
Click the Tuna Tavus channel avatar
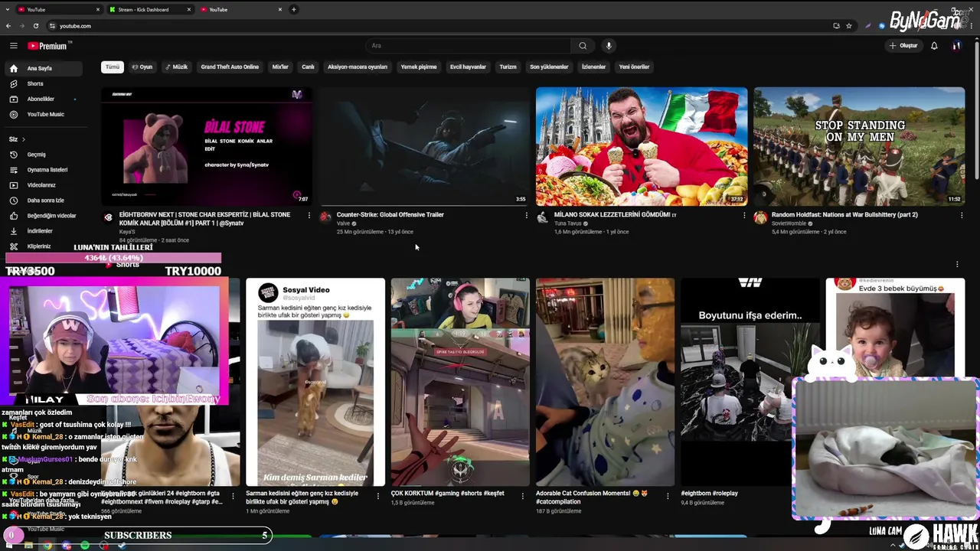tap(542, 217)
